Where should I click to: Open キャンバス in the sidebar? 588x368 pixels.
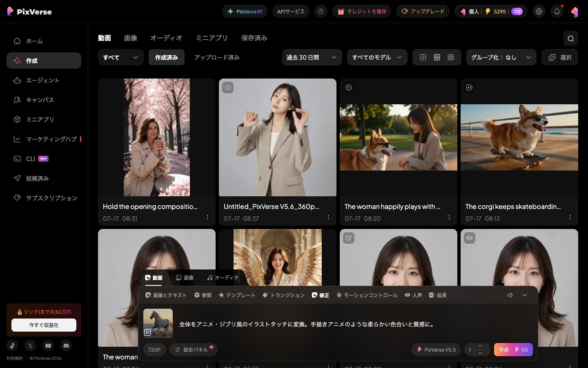[x=44, y=100]
